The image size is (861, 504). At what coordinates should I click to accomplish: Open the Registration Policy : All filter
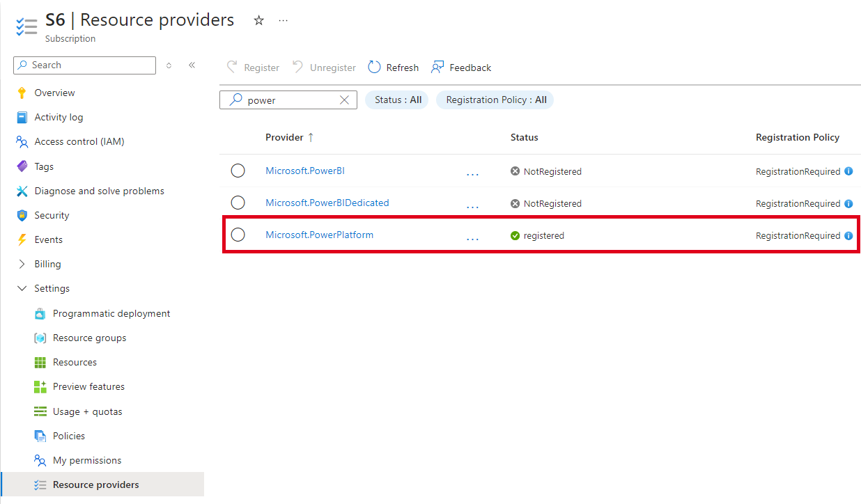(x=496, y=100)
